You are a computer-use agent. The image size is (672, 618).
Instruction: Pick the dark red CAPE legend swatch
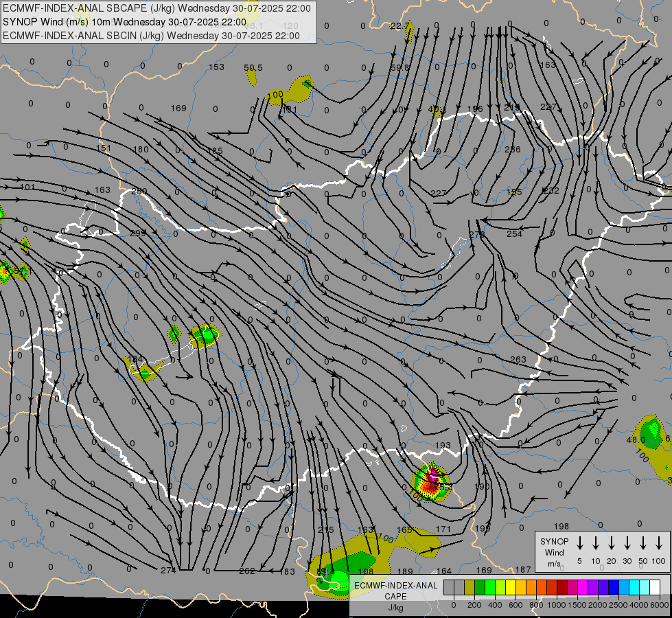[563, 588]
